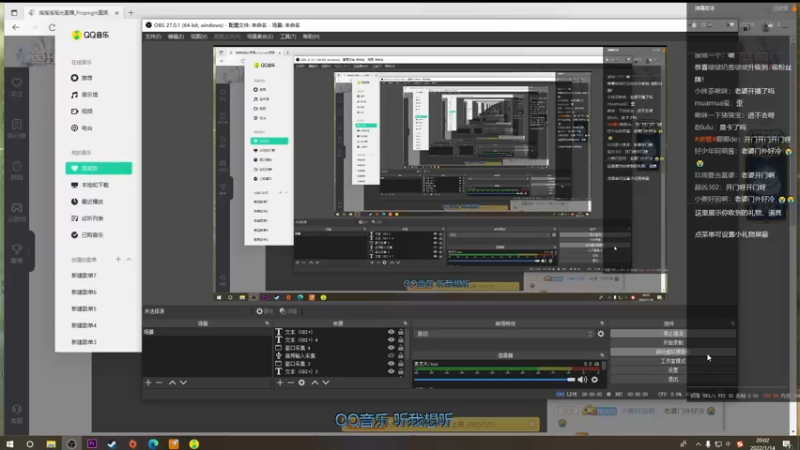
Task: Open 排行榜 in the dark left sidebar
Action: tap(17, 129)
